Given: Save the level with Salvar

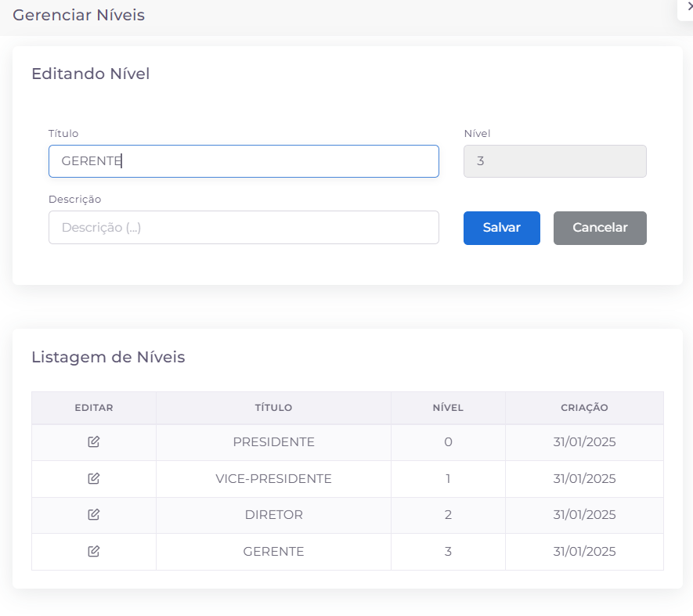Looking at the screenshot, I should [502, 228].
